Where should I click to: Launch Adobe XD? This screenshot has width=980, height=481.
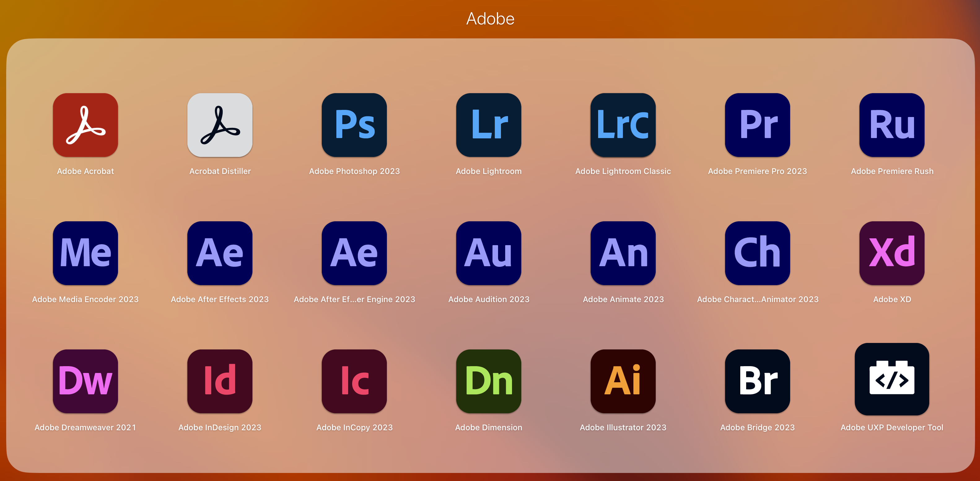(x=892, y=253)
